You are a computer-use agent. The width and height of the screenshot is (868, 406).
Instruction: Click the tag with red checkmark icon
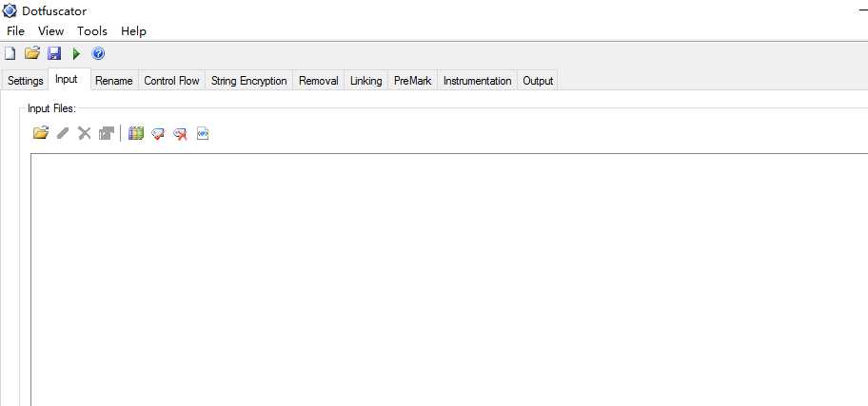click(x=158, y=134)
